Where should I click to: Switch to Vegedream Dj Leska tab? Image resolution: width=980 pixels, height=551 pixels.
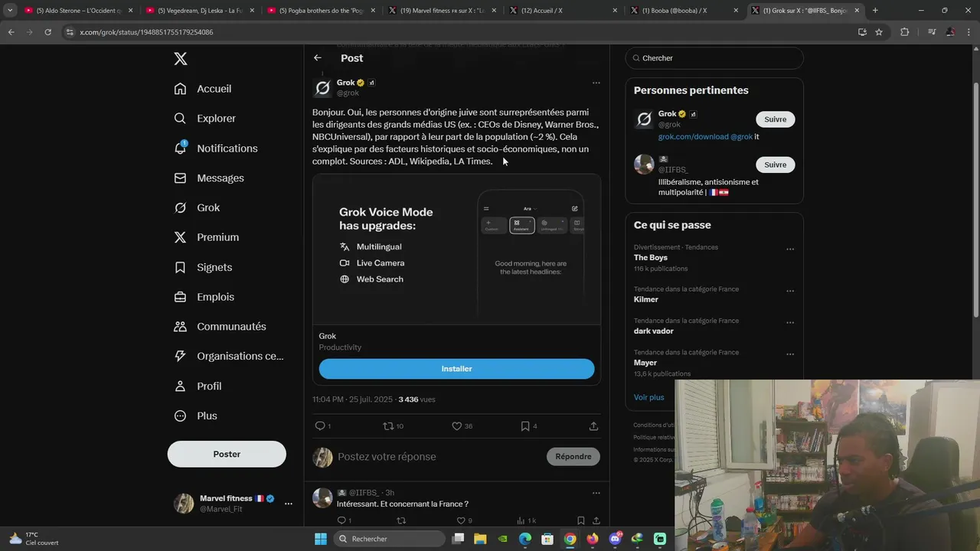click(199, 11)
